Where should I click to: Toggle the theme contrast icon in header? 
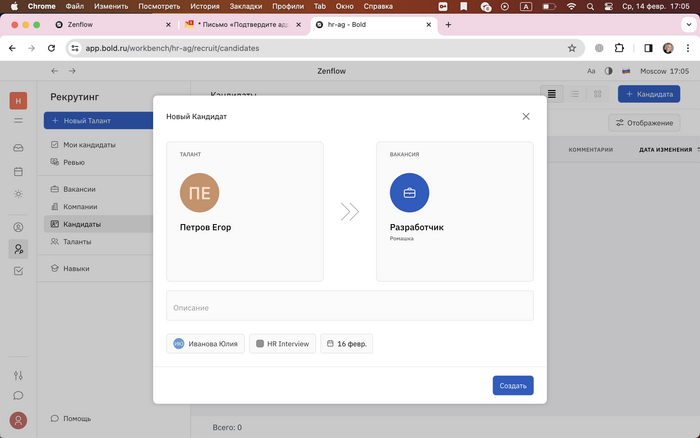(x=608, y=71)
